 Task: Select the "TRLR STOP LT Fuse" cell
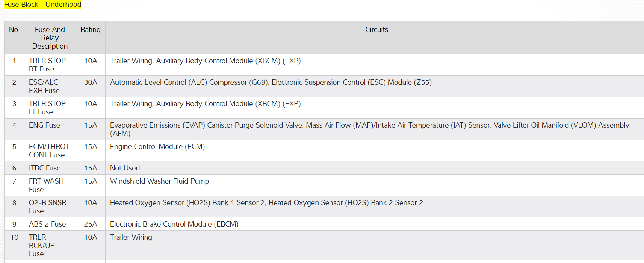(x=47, y=108)
